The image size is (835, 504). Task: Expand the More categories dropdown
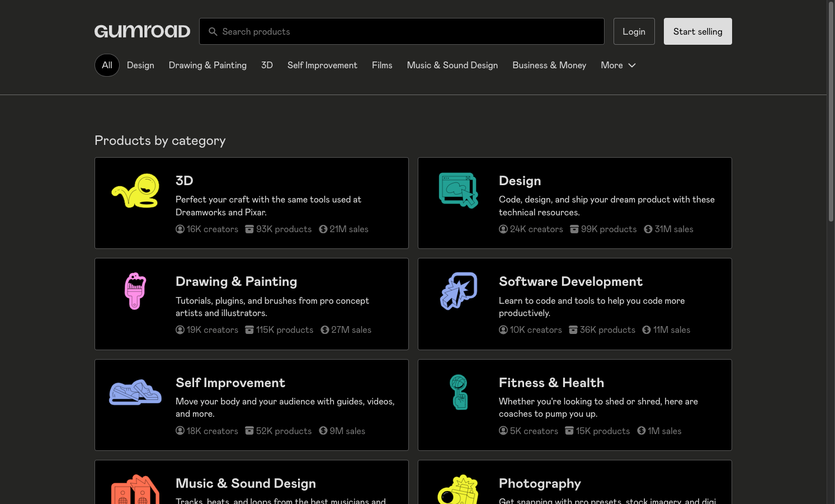[x=619, y=65]
